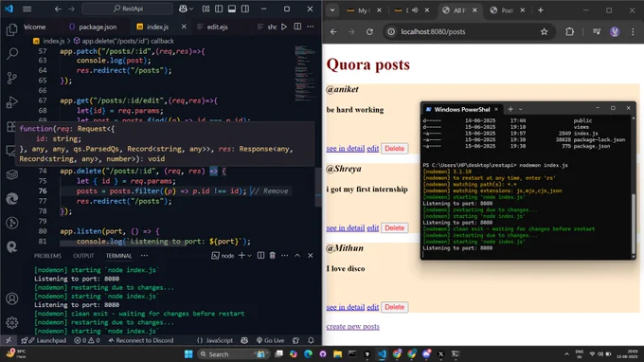Delete the @Mithun post
The width and height of the screenshot is (644, 362).
(x=394, y=307)
